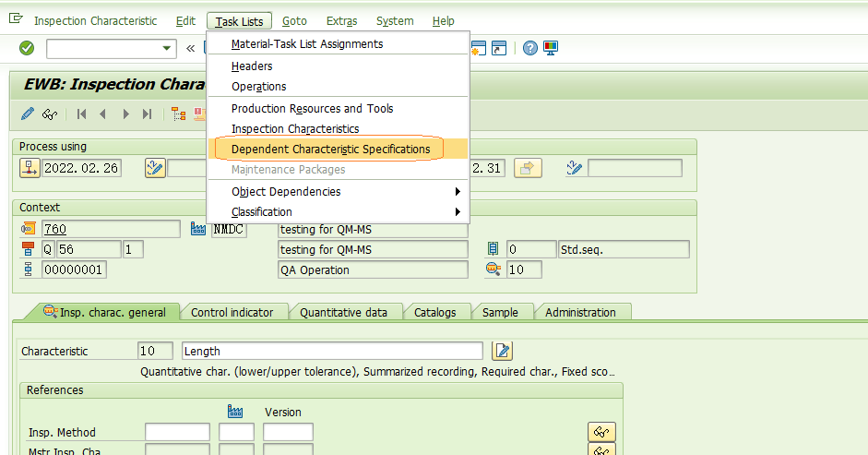Open the Goto menu
This screenshot has width=868, height=455.
(x=294, y=21)
